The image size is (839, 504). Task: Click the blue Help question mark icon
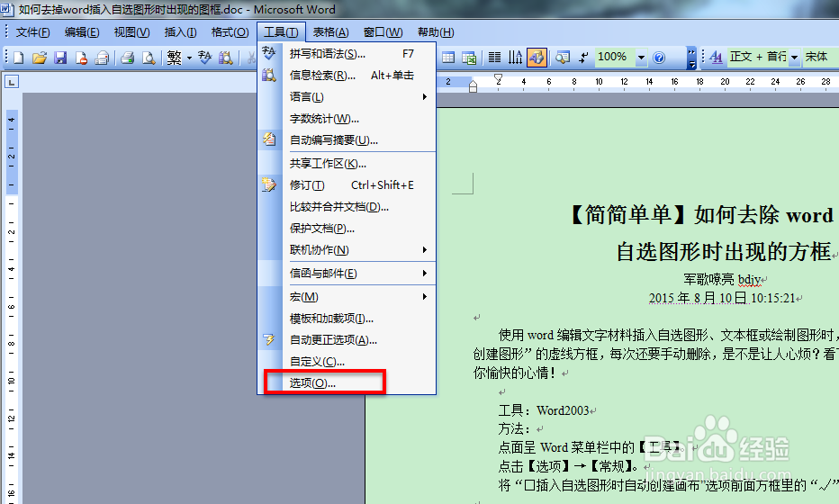click(659, 58)
